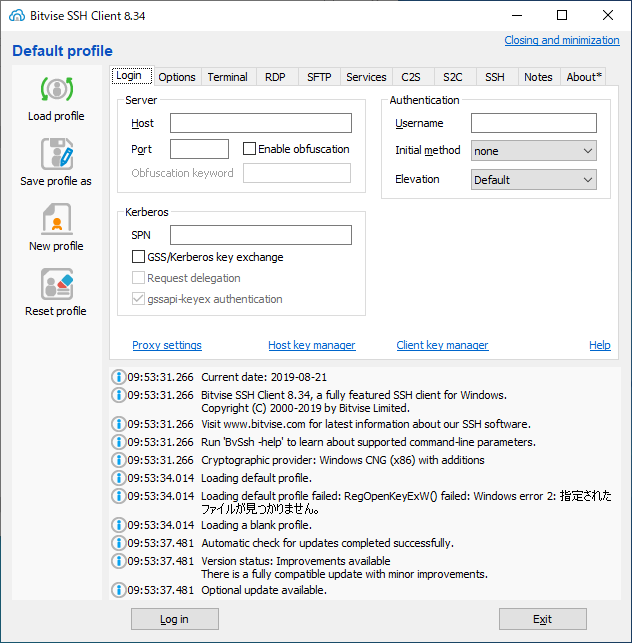
Task: Click info icon beside Current date log entry
Action: point(119,377)
